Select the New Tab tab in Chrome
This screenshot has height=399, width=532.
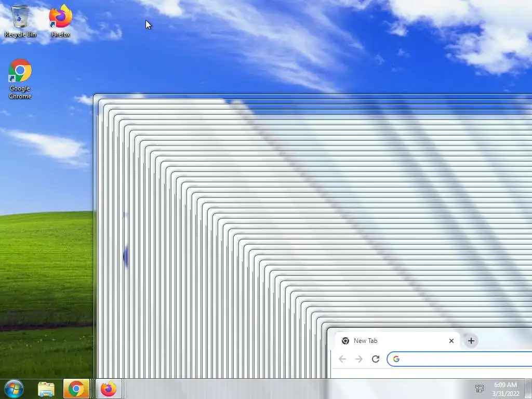pyautogui.click(x=397, y=341)
